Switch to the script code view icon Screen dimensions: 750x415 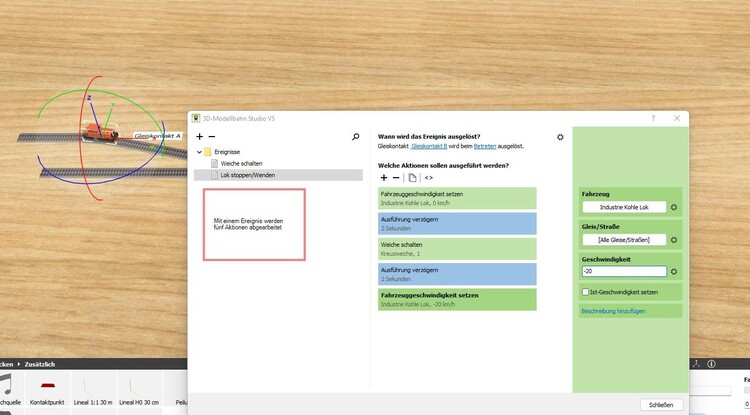coord(429,178)
